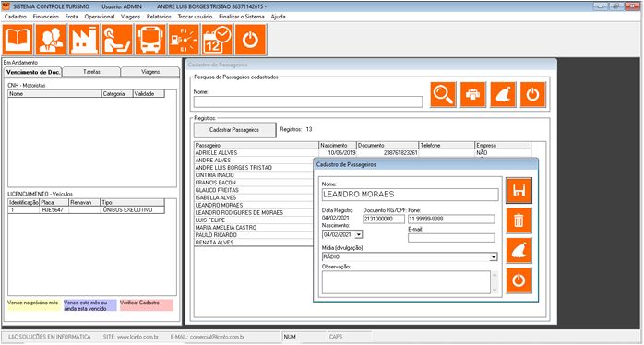Open the fuel pump toolbar icon
This screenshot has height=345, width=644.
(184, 40)
